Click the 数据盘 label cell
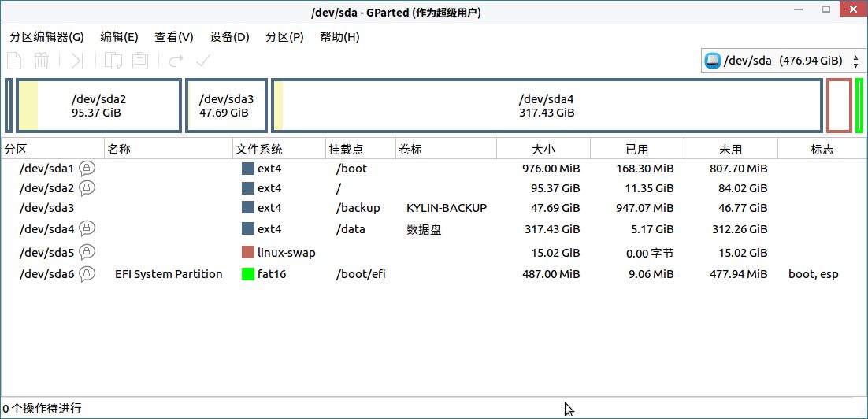 (x=424, y=229)
